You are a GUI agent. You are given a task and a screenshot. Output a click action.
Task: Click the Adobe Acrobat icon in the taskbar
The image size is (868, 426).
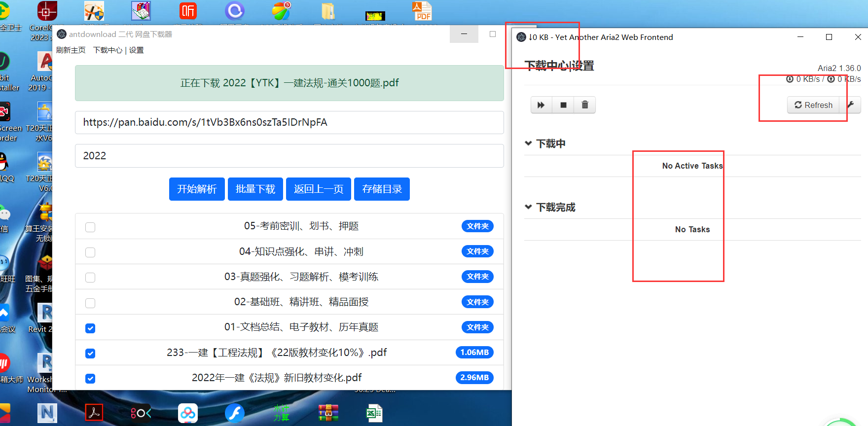tap(94, 413)
